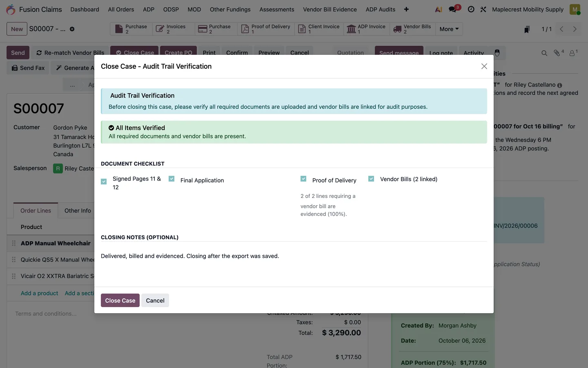Click the chatter search magnifier icon
The height and width of the screenshot is (368, 588).
[544, 53]
